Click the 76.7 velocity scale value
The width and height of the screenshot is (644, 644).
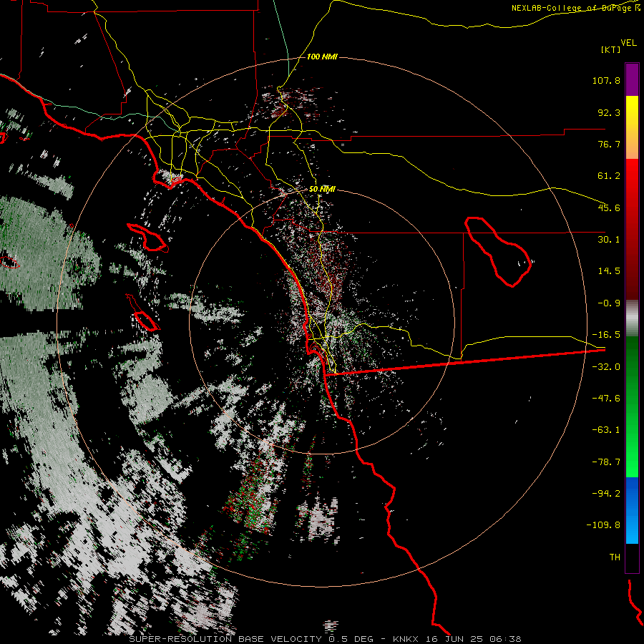pyautogui.click(x=609, y=144)
